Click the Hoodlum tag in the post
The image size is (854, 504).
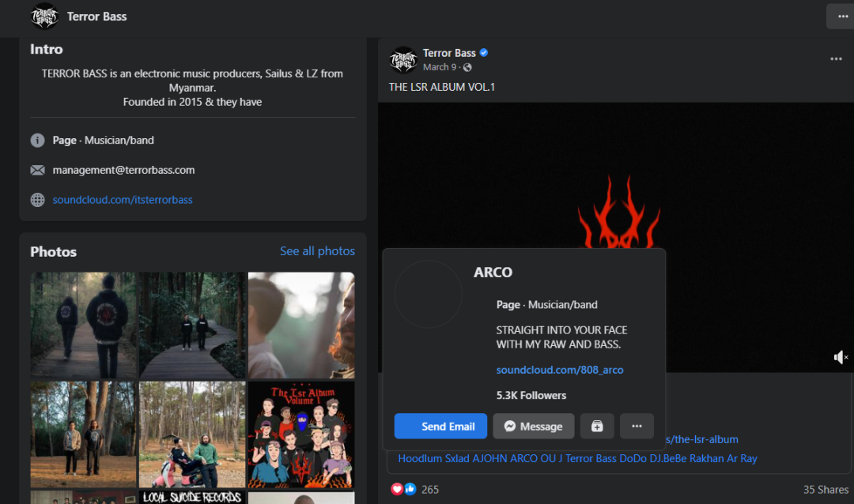[420, 458]
